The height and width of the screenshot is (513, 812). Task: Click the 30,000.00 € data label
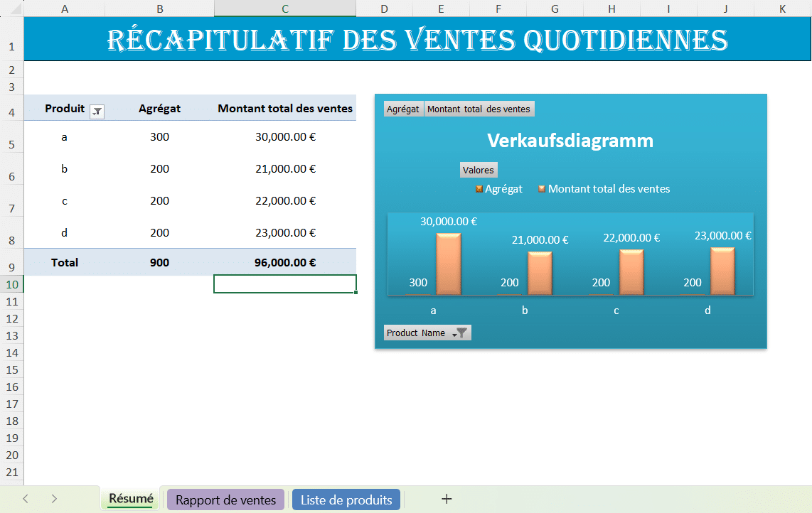(x=448, y=221)
